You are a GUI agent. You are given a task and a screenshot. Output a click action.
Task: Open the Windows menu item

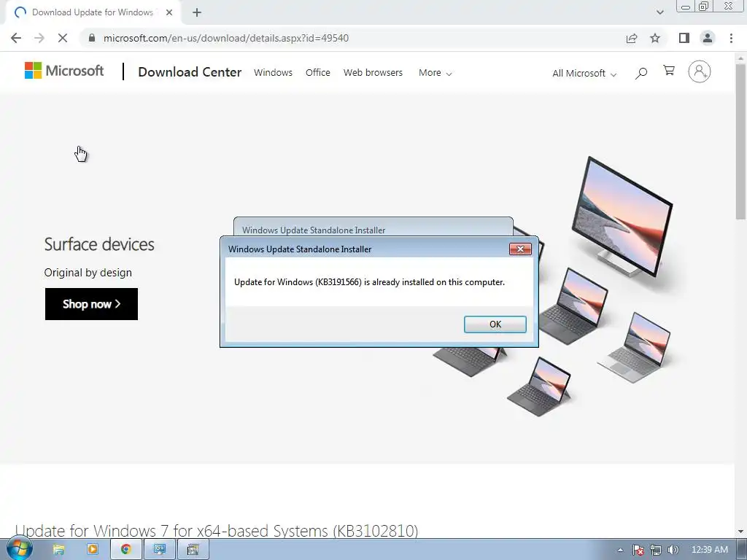273,73
